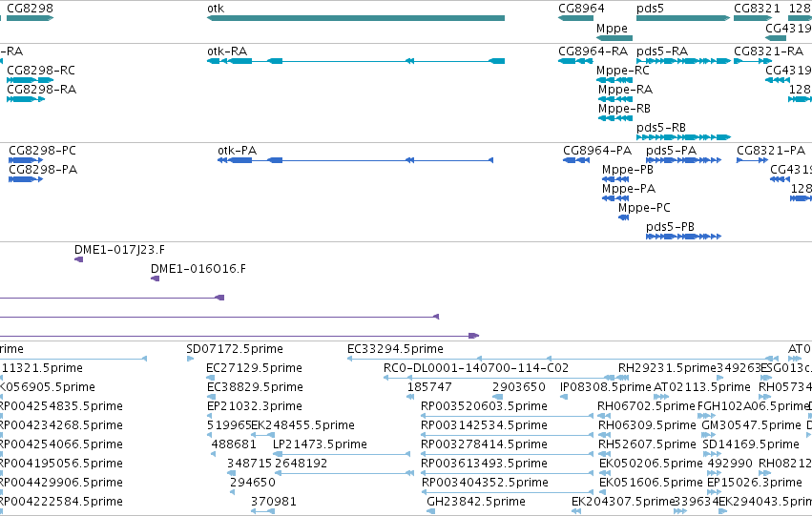Select transcript Mppe-RA
Image resolution: width=812 pixels, height=516 pixels.
[615, 99]
